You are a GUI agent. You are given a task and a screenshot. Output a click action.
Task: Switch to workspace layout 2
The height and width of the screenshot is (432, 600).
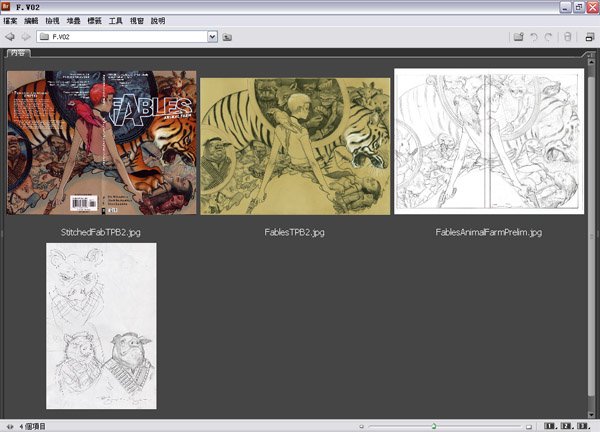pyautogui.click(x=567, y=426)
